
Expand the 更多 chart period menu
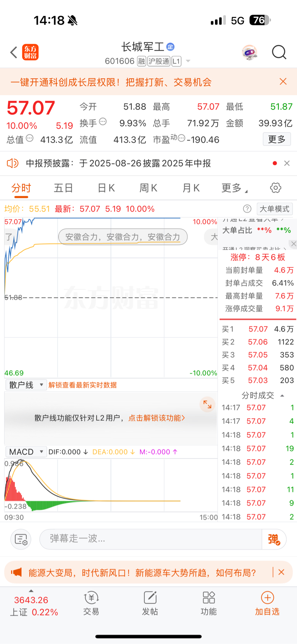tap(234, 188)
